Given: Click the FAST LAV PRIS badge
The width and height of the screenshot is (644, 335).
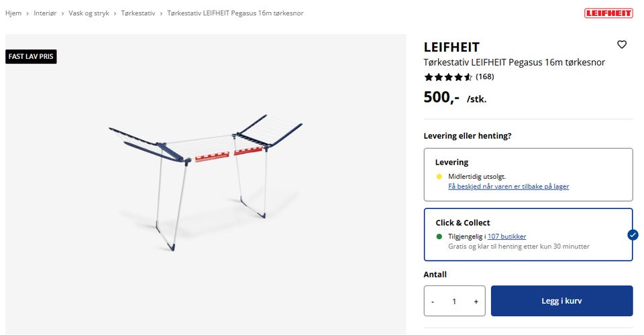Looking at the screenshot, I should 31,57.
